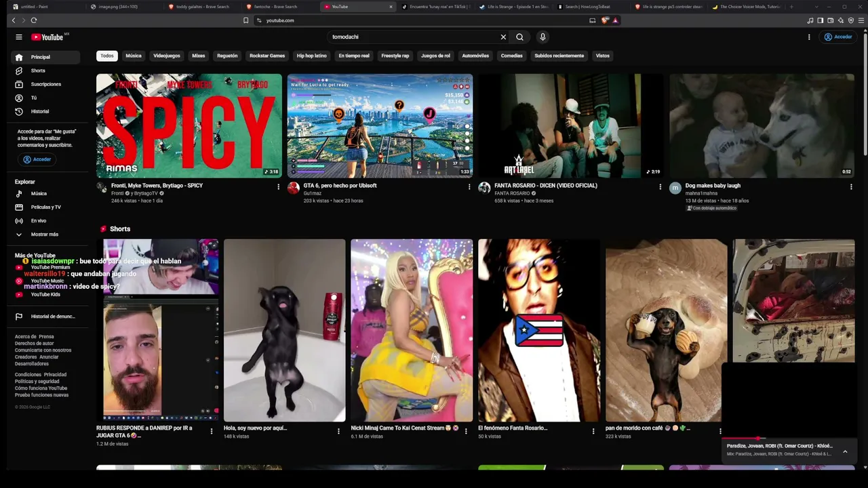Expand sidebar with Mostrar más
Viewport: 868px width, 488px height.
46,235
